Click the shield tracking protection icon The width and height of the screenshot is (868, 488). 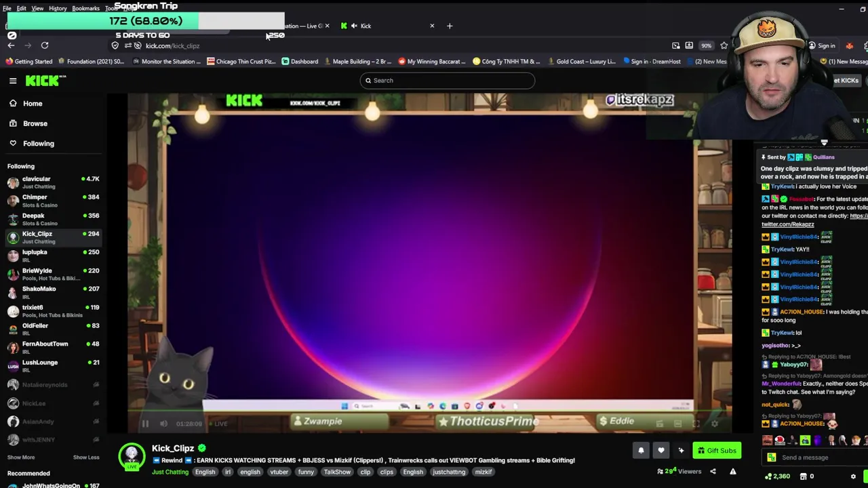pyautogui.click(x=115, y=45)
